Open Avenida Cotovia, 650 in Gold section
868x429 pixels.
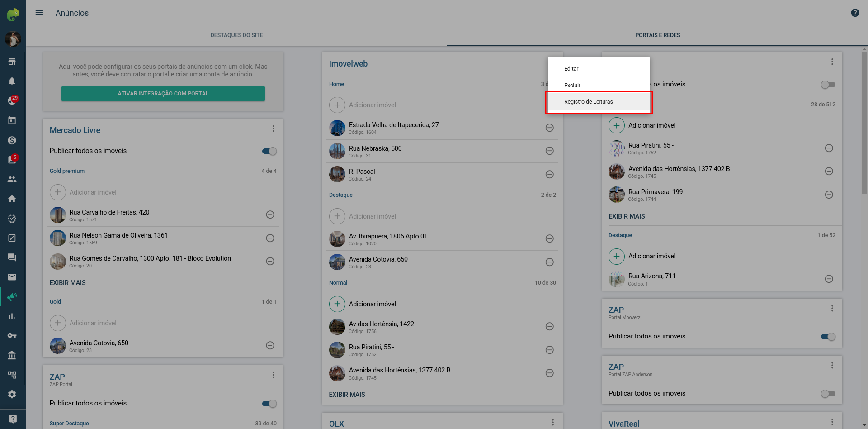tap(99, 343)
